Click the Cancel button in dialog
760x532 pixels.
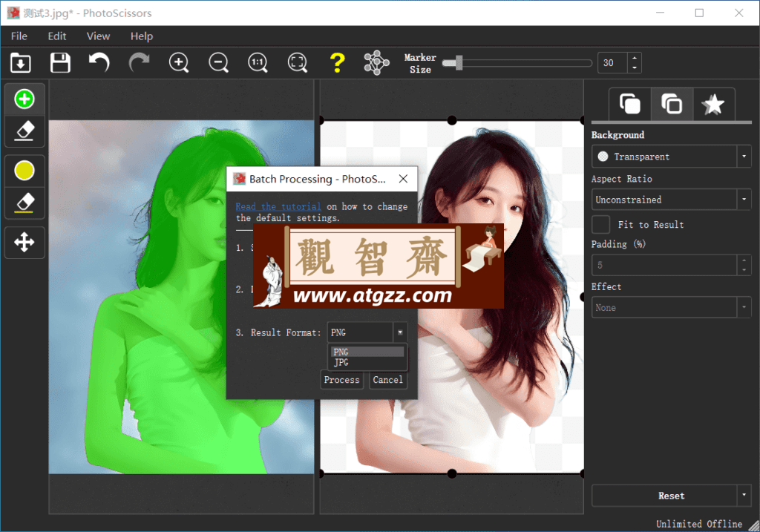[x=387, y=380]
